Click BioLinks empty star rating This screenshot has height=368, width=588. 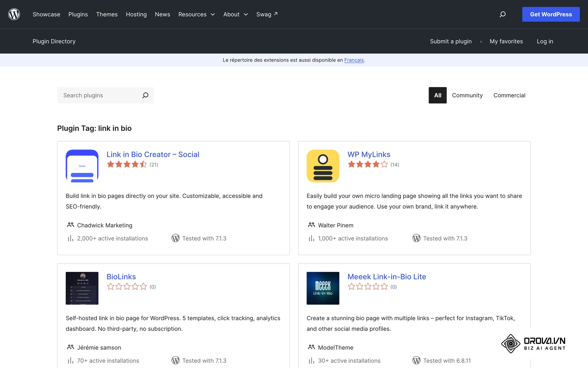127,287
